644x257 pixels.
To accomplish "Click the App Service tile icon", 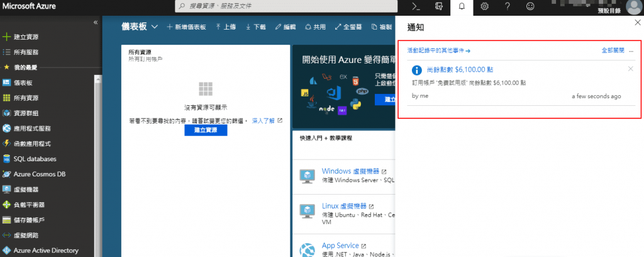I will click(x=307, y=249).
